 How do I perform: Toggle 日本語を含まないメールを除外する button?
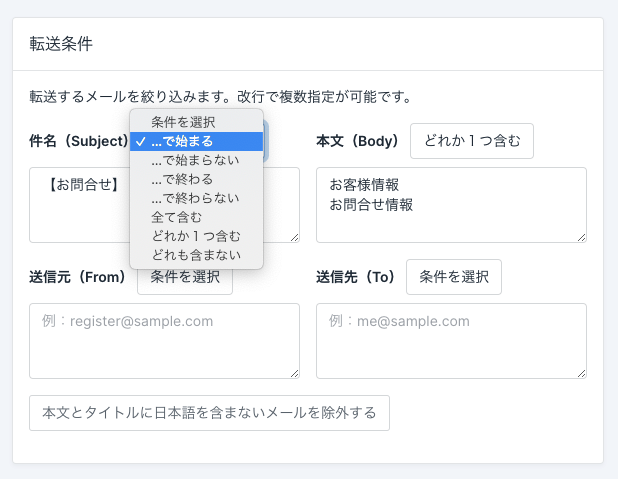209,413
